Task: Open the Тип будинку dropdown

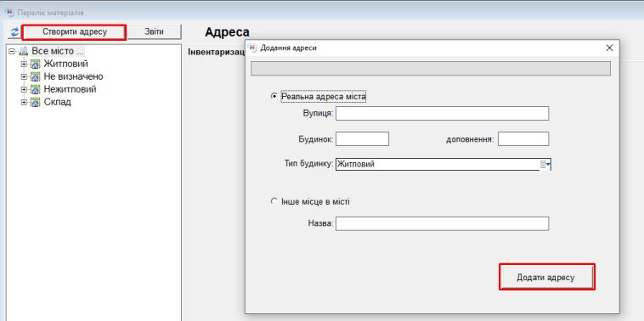Action: [x=545, y=164]
